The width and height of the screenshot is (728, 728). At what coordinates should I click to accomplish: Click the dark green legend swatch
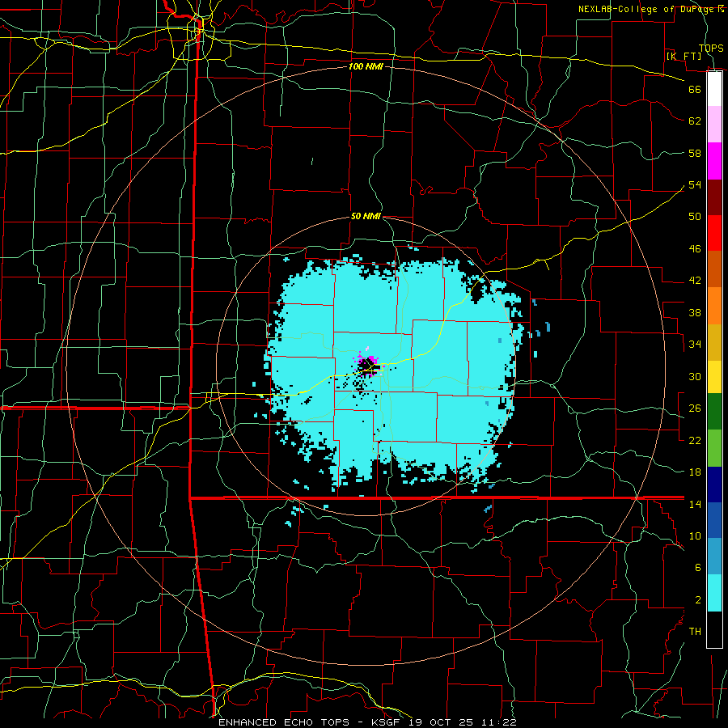tap(714, 412)
